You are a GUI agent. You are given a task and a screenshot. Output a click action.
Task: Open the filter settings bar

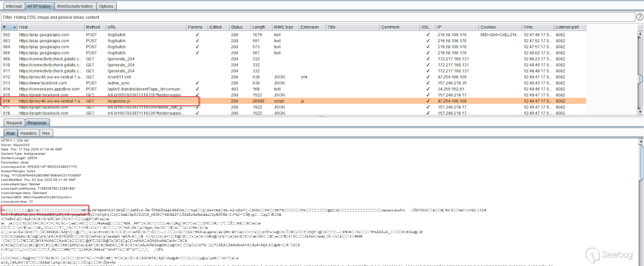(317, 17)
